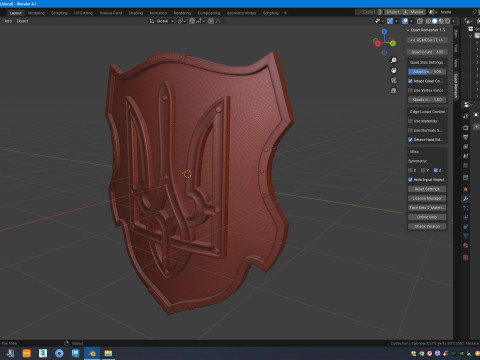Click the pan view hand icon
The image size is (480, 360).
tap(394, 70)
